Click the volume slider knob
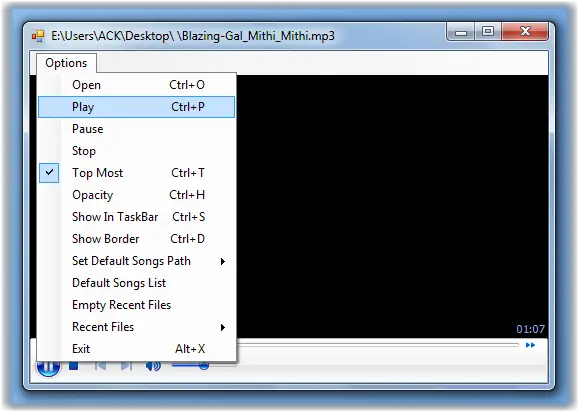 click(203, 366)
